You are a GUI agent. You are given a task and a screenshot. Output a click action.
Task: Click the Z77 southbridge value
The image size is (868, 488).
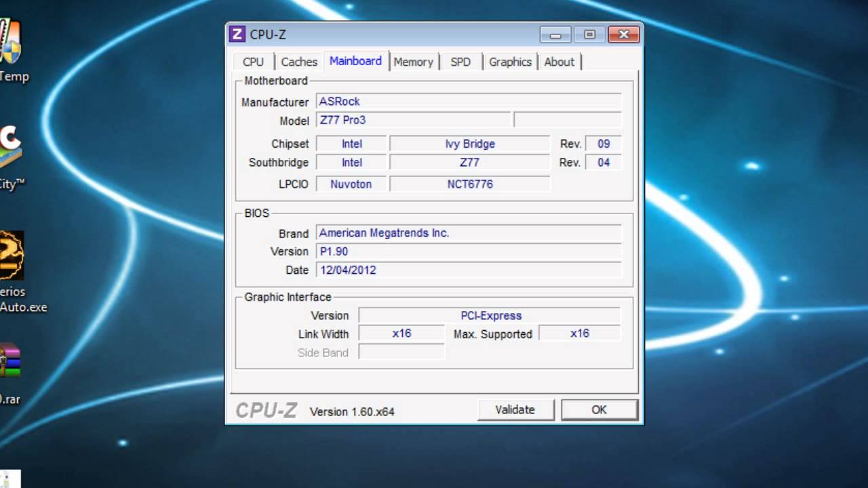coord(469,163)
